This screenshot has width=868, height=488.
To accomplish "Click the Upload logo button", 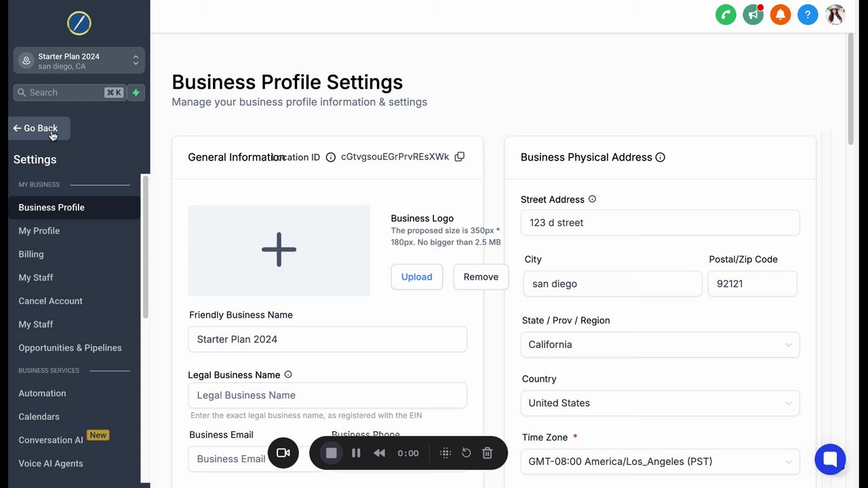I will pos(416,277).
